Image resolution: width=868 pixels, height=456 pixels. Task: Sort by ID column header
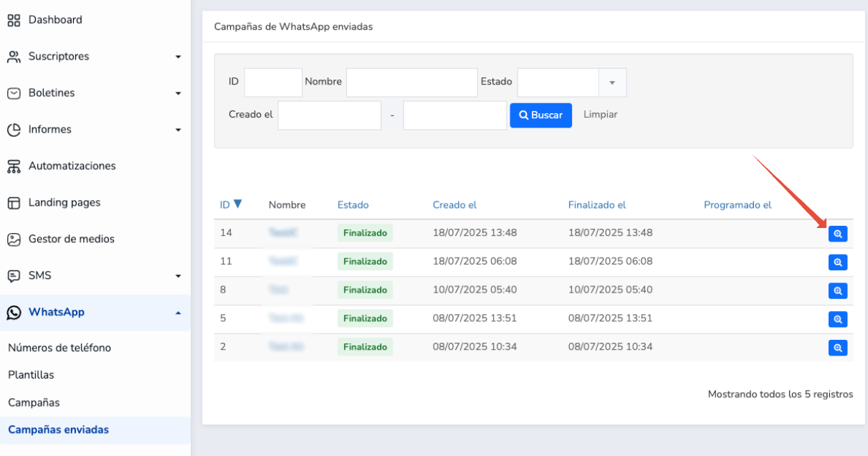pyautogui.click(x=225, y=205)
